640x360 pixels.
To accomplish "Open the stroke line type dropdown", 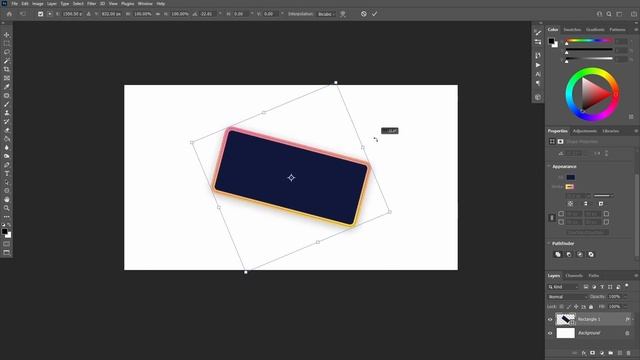I will tap(604, 196).
